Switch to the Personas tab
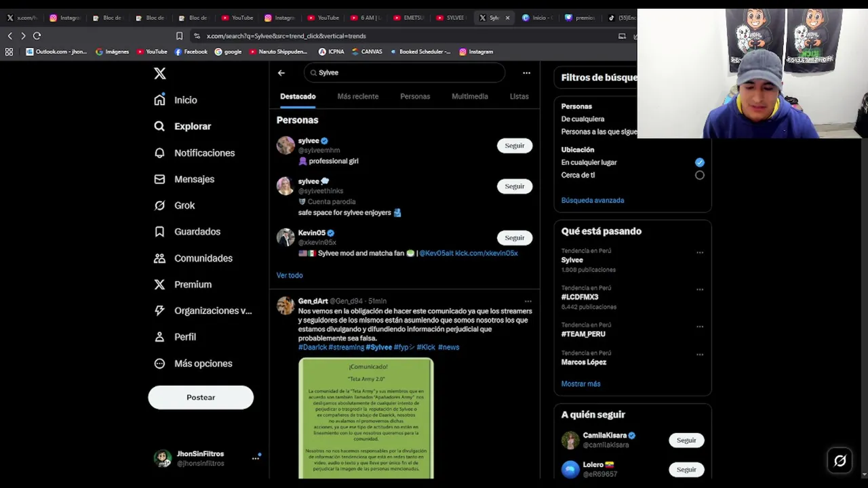868x488 pixels. pos(415,96)
